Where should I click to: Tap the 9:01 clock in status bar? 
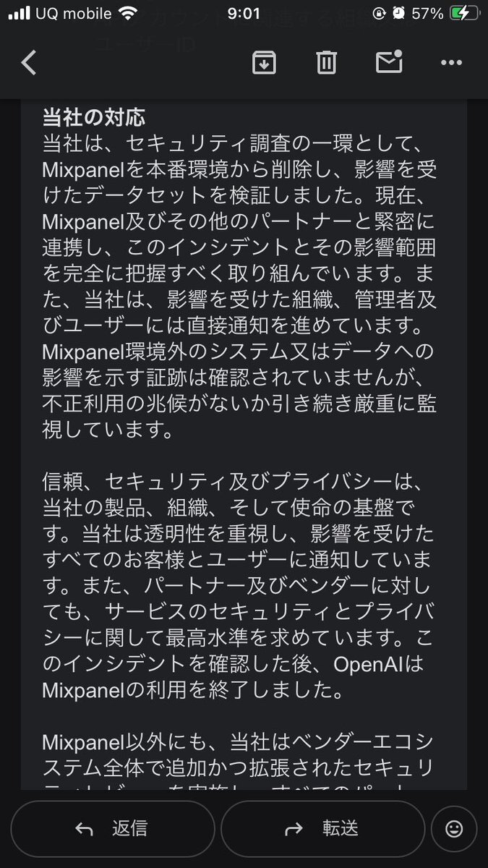pyautogui.click(x=244, y=14)
